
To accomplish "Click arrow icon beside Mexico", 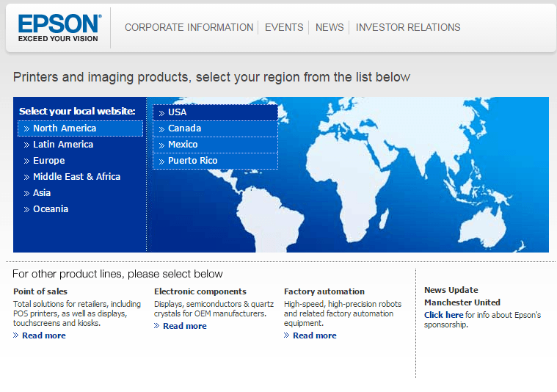I will point(161,145).
